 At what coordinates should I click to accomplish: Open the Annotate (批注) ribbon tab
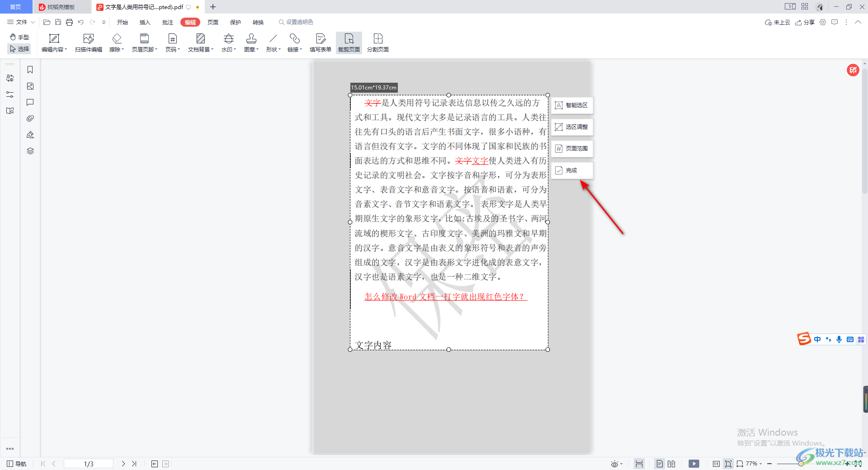168,22
